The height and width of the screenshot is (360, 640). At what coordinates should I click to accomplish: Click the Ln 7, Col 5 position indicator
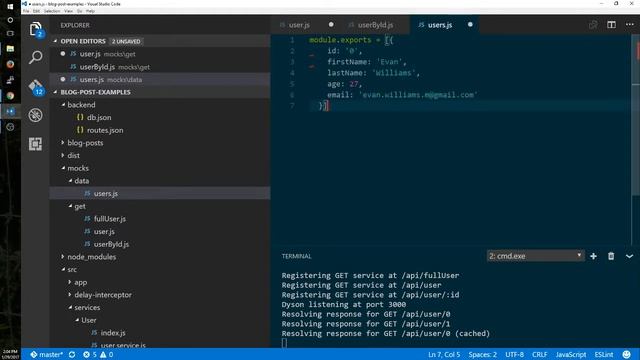coord(444,354)
